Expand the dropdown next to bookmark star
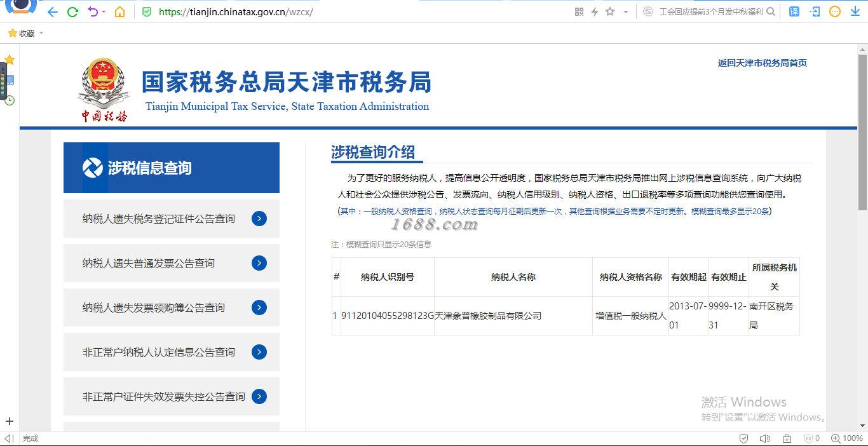The width and height of the screenshot is (868, 446). [625, 12]
